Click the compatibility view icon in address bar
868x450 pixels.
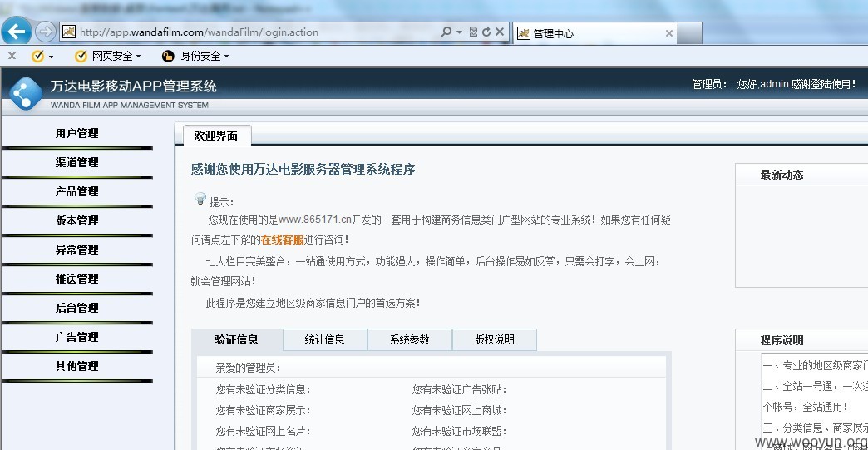[x=473, y=32]
